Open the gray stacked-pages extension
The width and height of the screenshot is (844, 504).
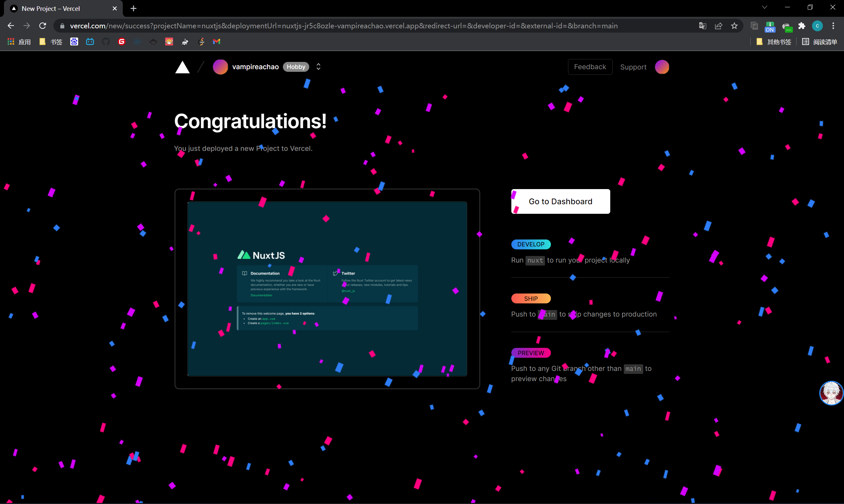[x=754, y=26]
